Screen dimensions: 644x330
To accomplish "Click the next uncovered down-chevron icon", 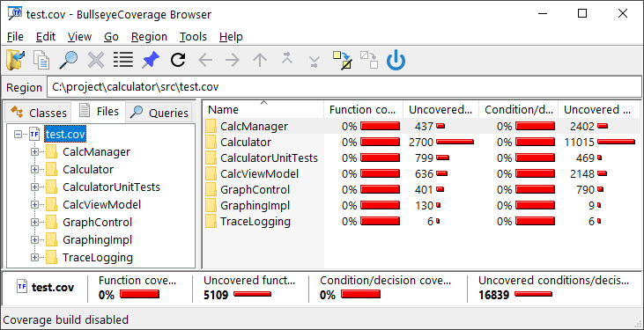I will point(315,62).
